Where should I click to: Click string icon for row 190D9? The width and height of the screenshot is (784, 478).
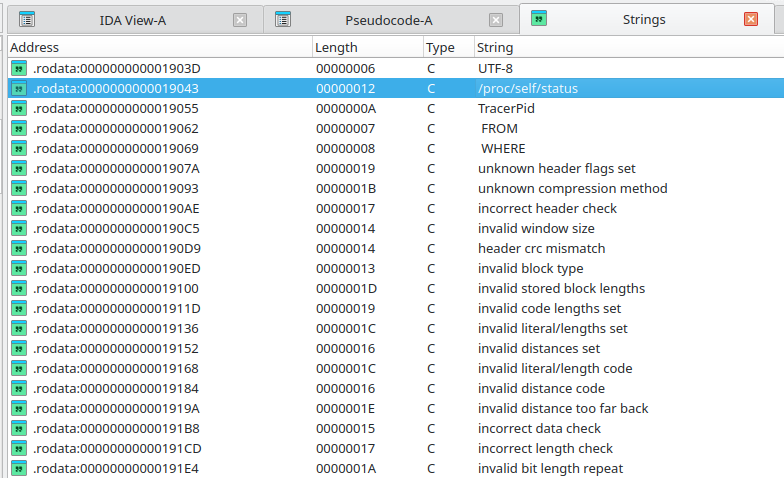pyautogui.click(x=19, y=248)
